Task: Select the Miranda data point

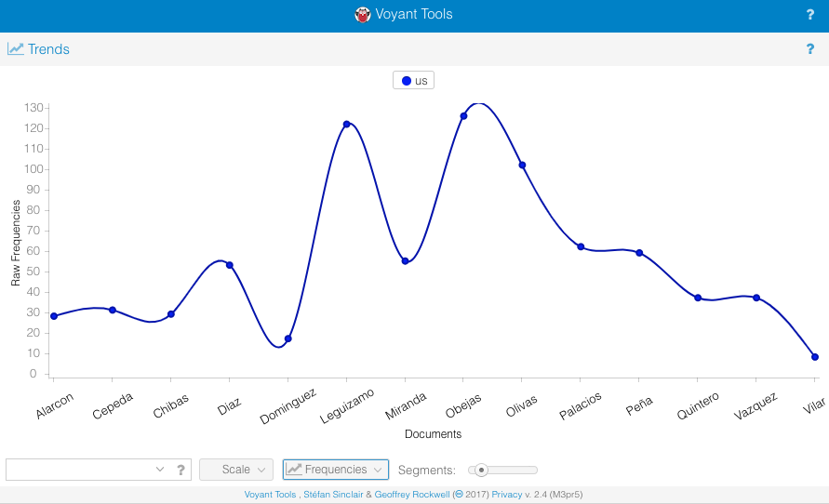Action: coord(405,261)
